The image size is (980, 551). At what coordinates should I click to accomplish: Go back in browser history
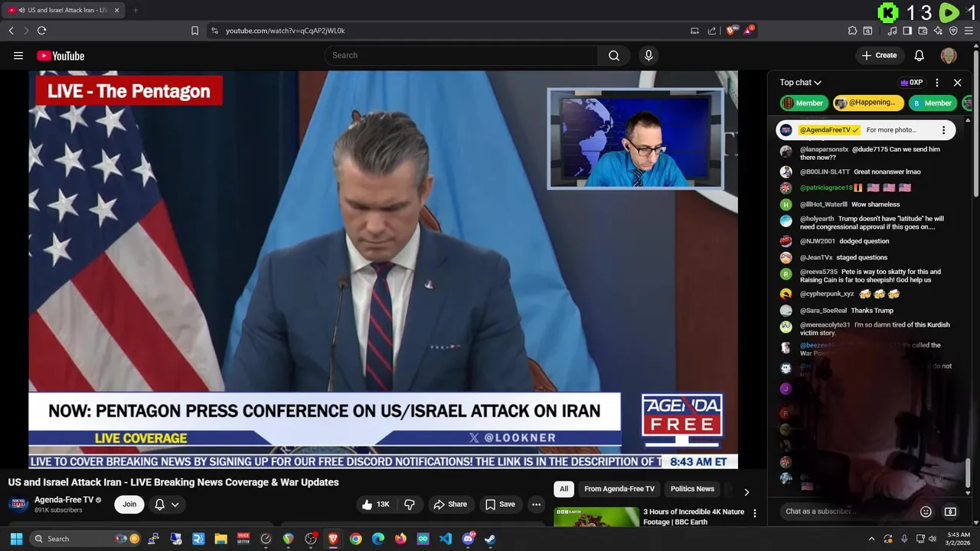pyautogui.click(x=11, y=31)
